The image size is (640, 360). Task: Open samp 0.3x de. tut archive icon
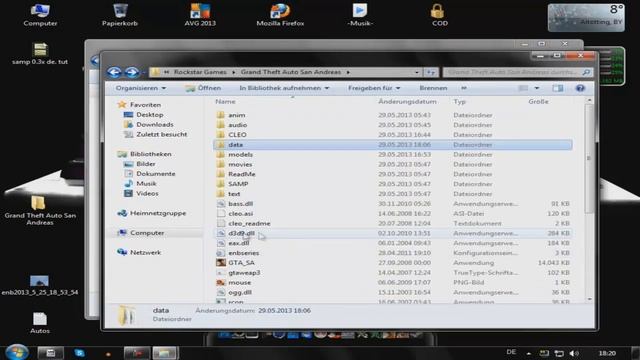(x=40, y=54)
